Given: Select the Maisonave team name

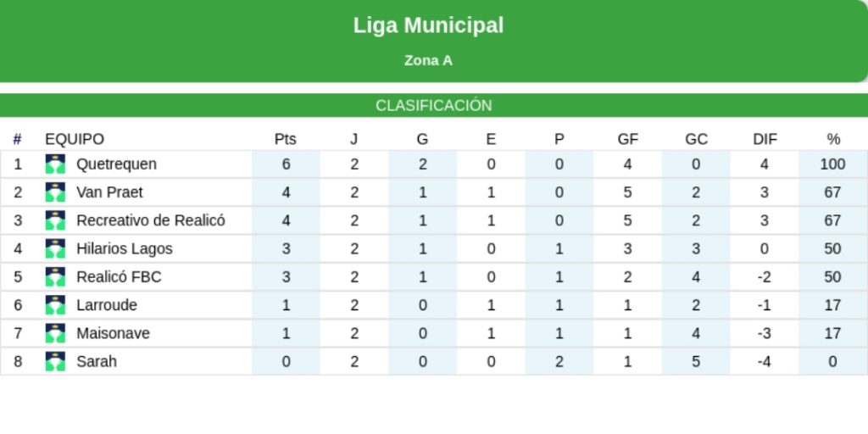Looking at the screenshot, I should [x=113, y=333].
